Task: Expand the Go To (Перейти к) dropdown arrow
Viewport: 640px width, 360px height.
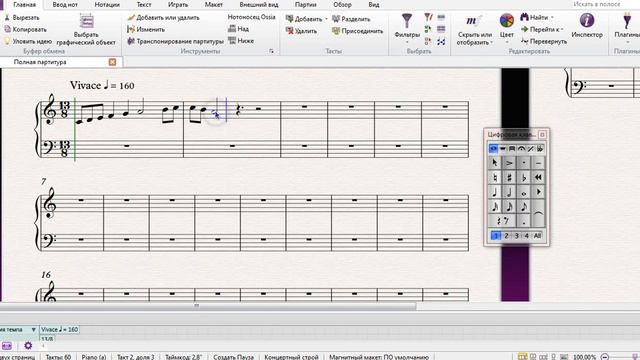Action: coord(562,29)
